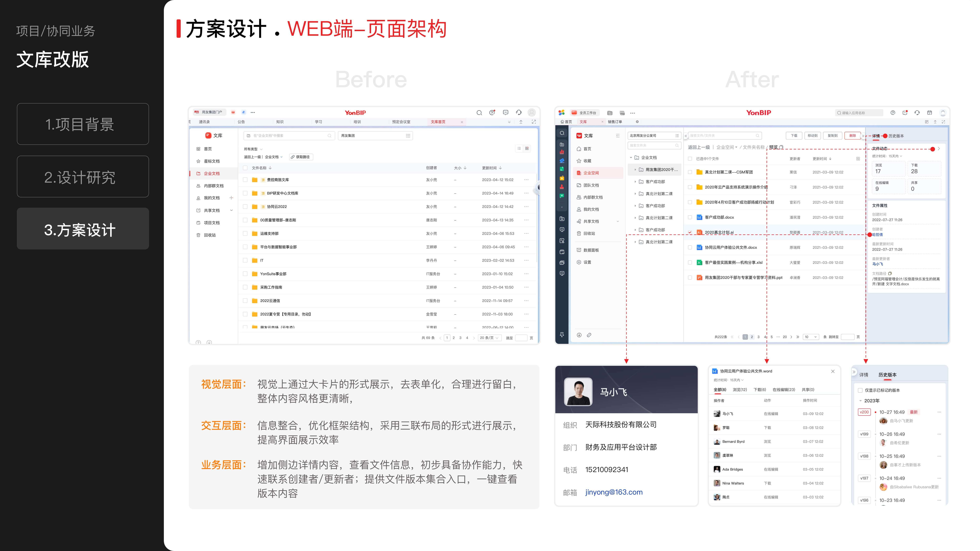Uncheck the 2020真北计划.ai file checkbox

point(690,232)
